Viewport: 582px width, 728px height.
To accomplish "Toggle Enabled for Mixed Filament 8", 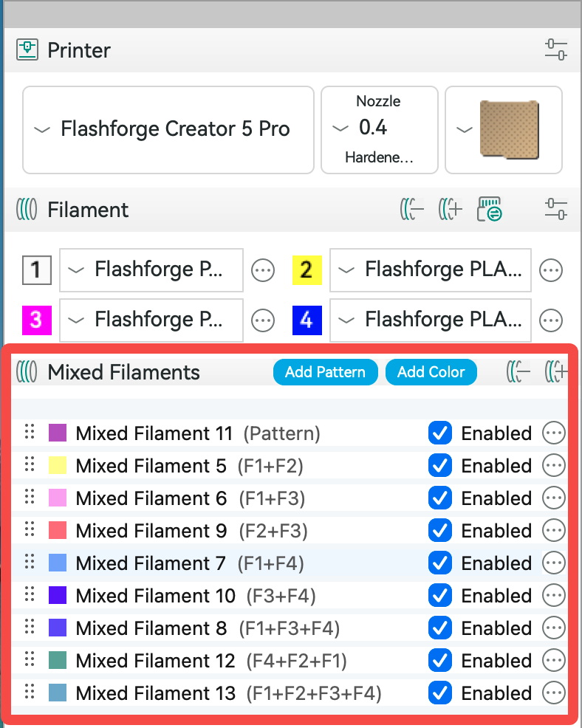I will point(440,628).
